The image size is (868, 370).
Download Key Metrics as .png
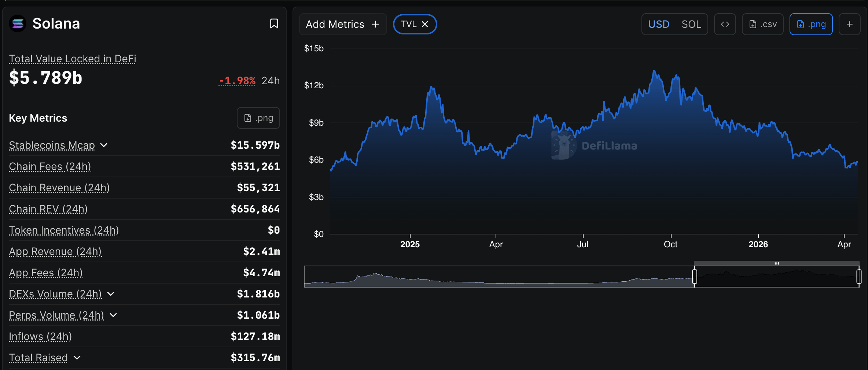pos(258,118)
